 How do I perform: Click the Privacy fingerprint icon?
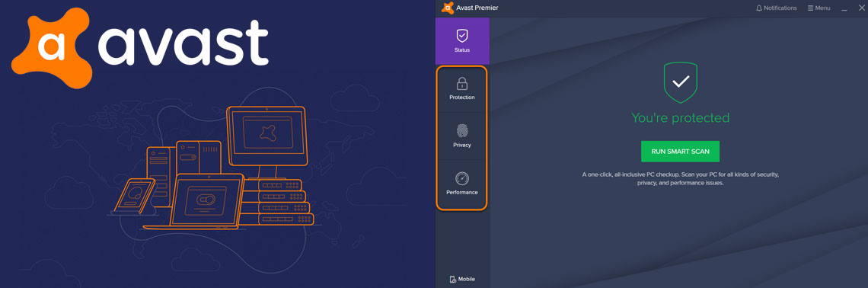click(461, 131)
